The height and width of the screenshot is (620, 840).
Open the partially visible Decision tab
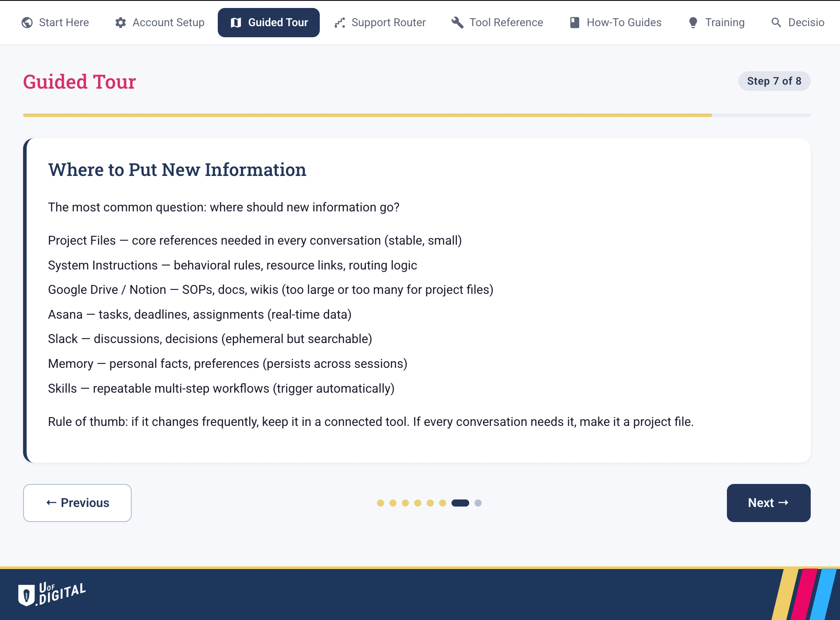pos(798,23)
